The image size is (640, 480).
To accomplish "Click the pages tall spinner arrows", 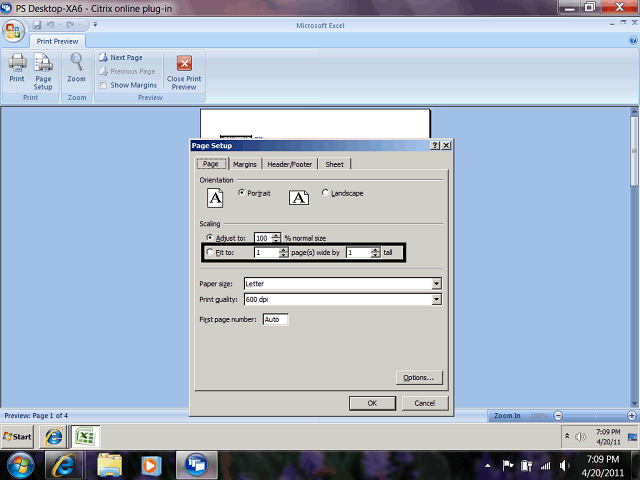I will click(376, 252).
